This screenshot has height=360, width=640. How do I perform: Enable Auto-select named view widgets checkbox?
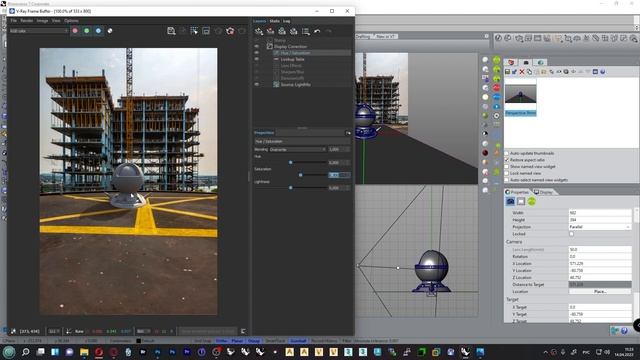pyautogui.click(x=507, y=180)
